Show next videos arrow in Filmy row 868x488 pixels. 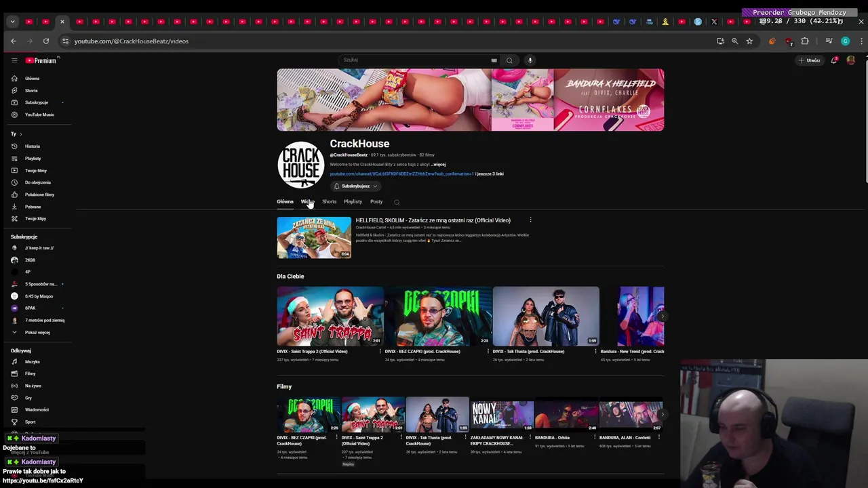(x=662, y=414)
